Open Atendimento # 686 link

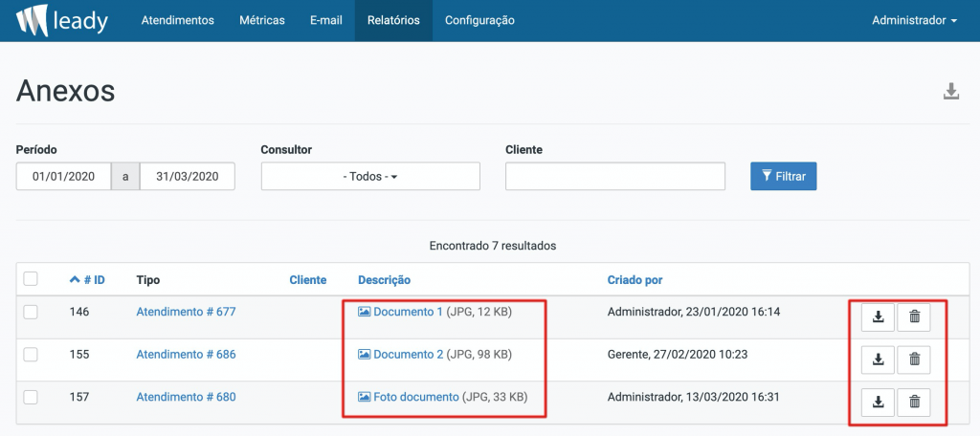coord(187,354)
